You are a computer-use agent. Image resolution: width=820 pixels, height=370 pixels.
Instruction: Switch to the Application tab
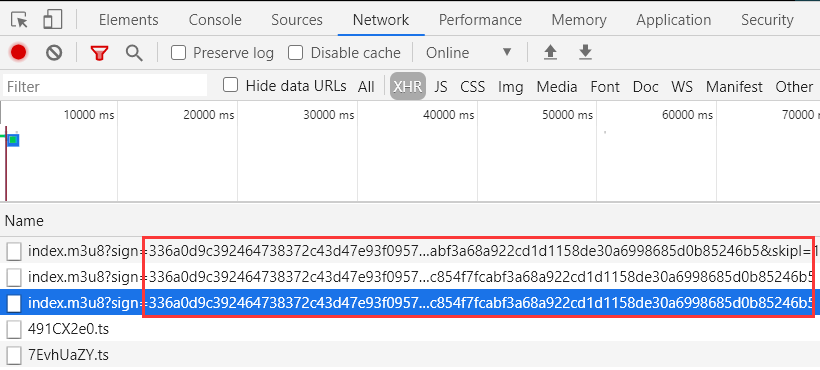pos(674,20)
